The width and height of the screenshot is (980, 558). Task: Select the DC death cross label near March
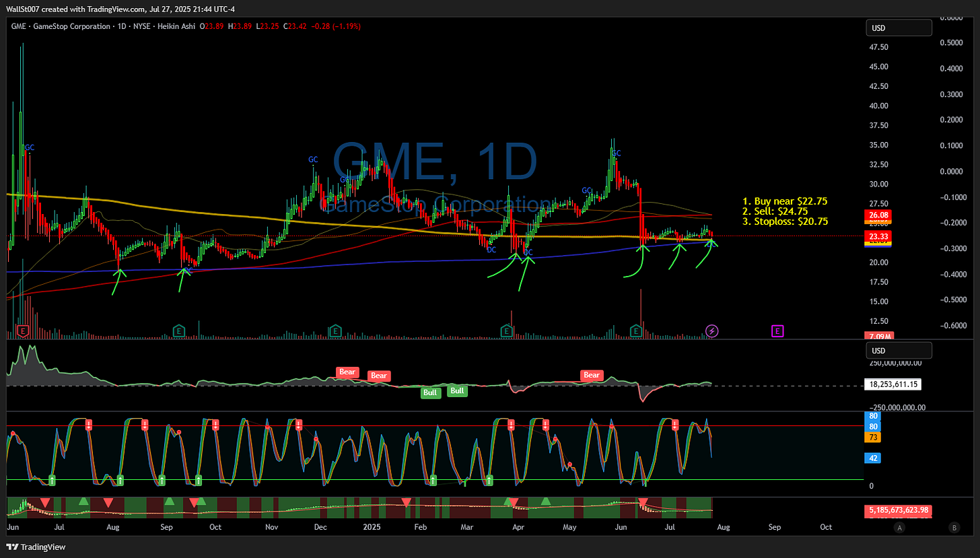coord(491,250)
